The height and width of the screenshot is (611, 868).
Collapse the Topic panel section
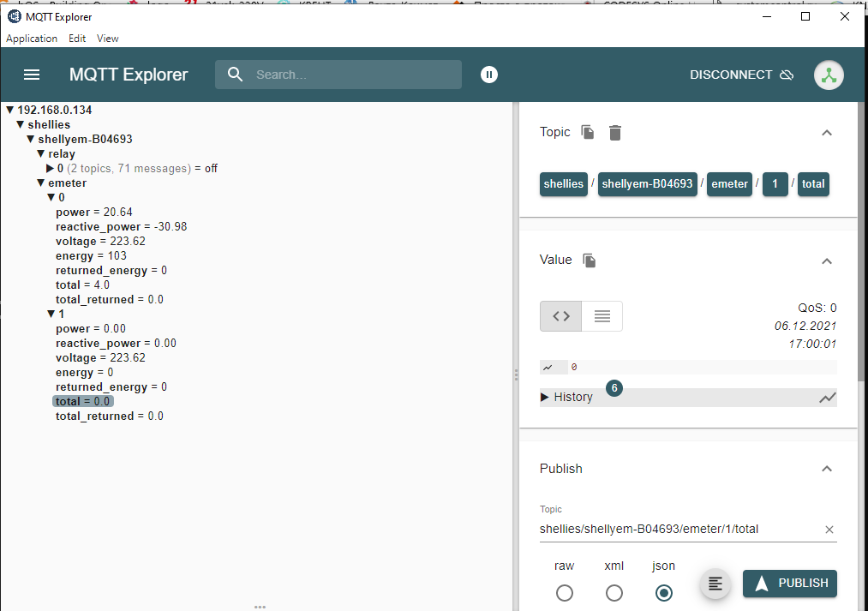click(826, 133)
